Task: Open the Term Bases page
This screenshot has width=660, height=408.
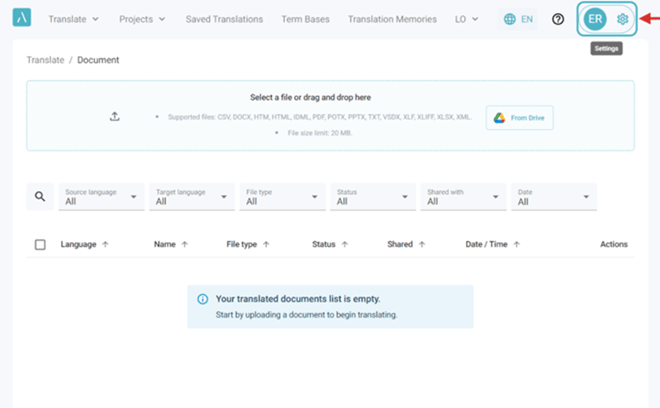Action: pyautogui.click(x=306, y=19)
